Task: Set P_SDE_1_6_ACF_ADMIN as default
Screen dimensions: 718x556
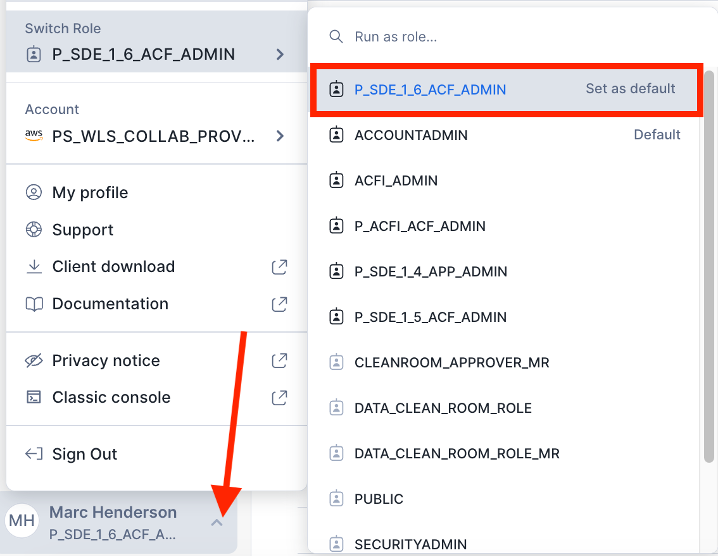Action: 630,88
